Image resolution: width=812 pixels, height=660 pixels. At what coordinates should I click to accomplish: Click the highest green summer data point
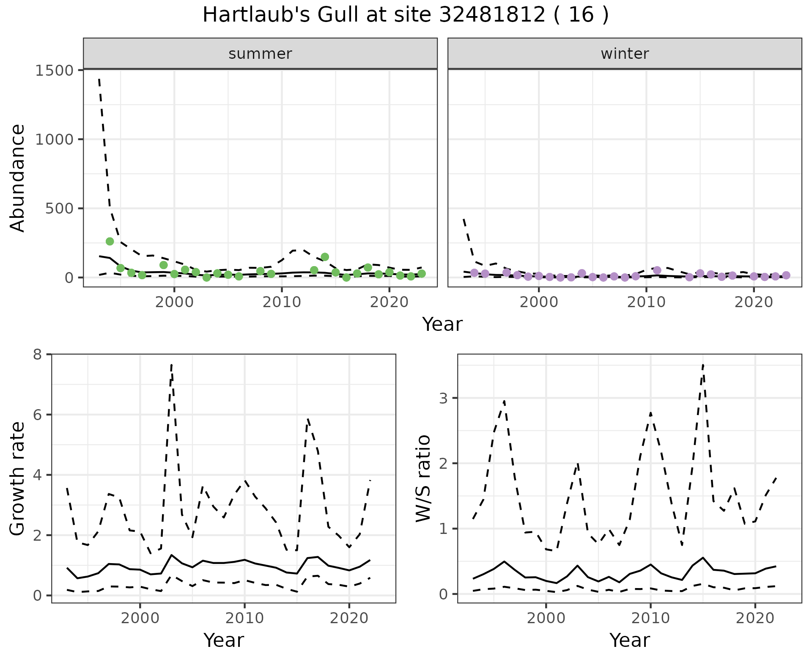(110, 241)
